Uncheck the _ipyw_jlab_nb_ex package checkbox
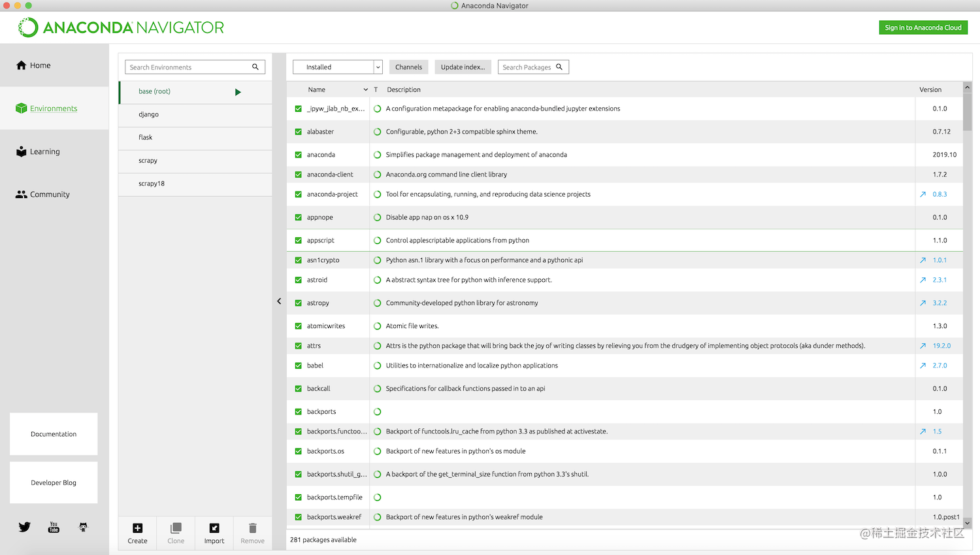The width and height of the screenshot is (980, 555). pos(299,109)
